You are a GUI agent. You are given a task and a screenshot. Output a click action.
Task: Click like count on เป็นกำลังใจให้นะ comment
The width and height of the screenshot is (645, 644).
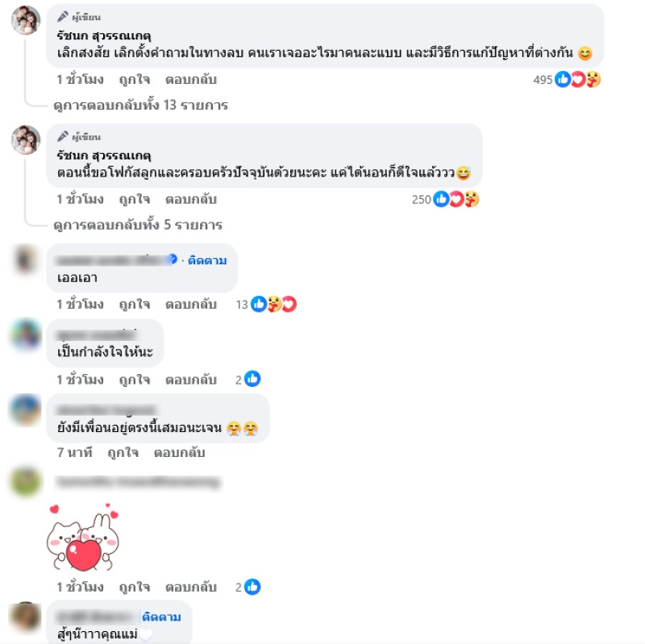[248, 379]
